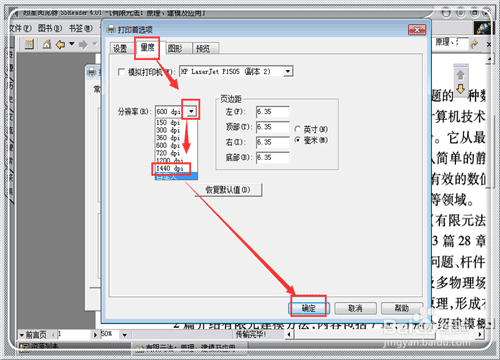Open the 前言页 page type dropdown
Screen dimensions: 500x360
pos(22,334)
